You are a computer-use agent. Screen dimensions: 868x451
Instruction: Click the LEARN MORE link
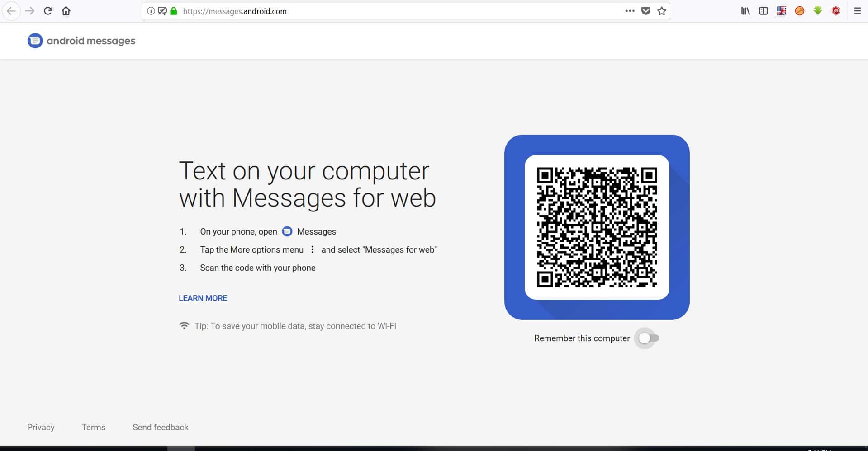coord(203,298)
